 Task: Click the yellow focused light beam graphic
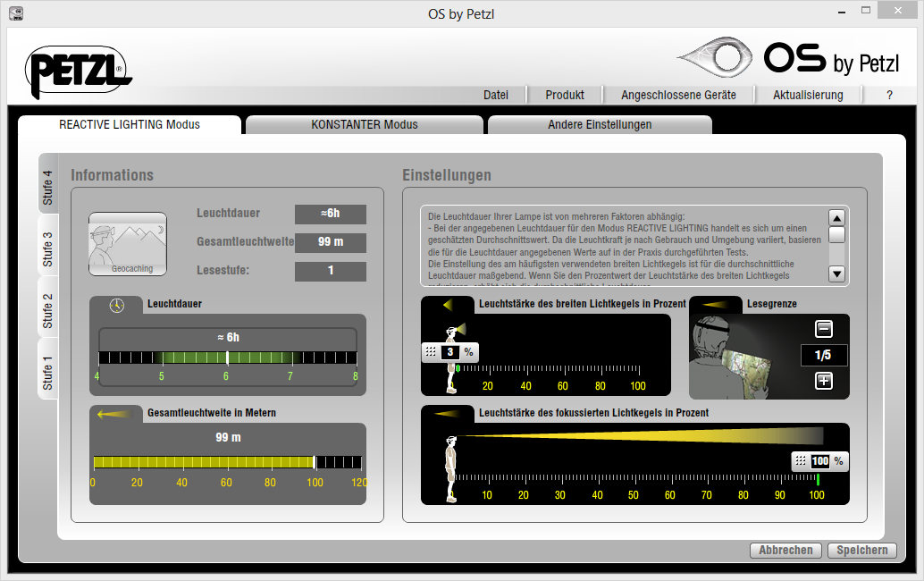click(x=640, y=436)
